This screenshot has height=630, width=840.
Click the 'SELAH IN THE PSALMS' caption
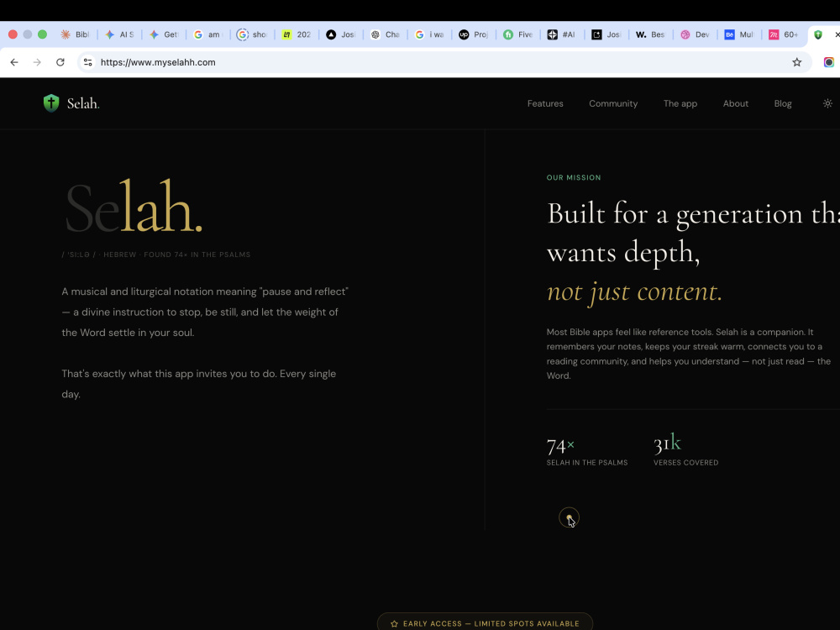pos(586,462)
